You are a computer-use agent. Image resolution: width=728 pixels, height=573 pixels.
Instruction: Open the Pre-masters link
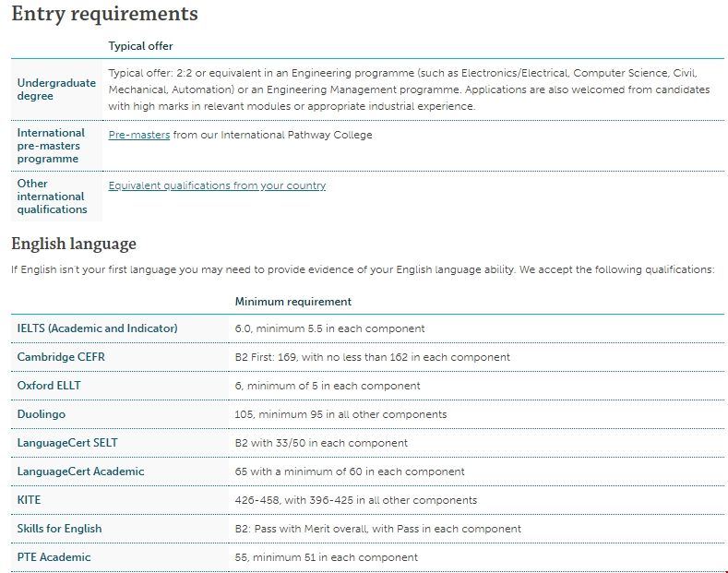(139, 135)
